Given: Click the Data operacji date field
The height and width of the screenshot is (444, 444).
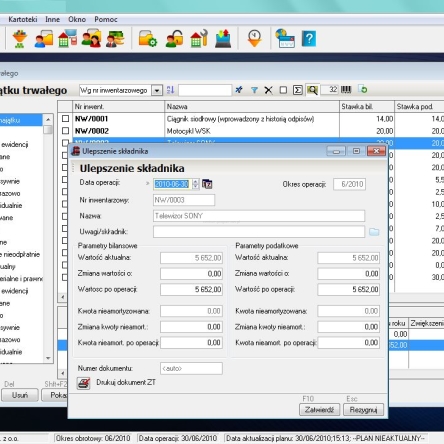Looking at the screenshot, I should click(173, 184).
